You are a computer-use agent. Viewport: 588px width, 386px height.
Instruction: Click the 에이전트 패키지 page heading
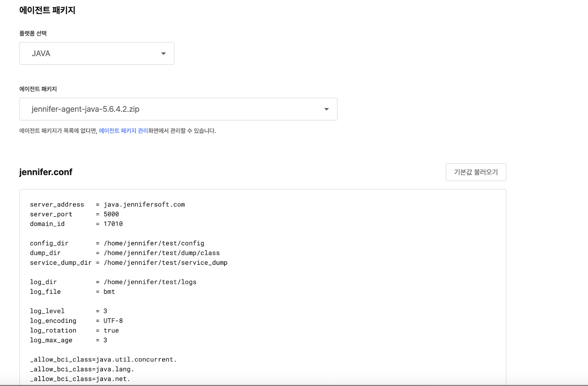click(47, 10)
